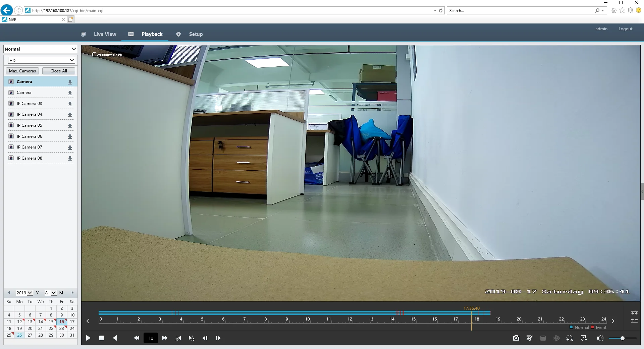Click the 17:36:40 playhead marker

tap(472, 308)
